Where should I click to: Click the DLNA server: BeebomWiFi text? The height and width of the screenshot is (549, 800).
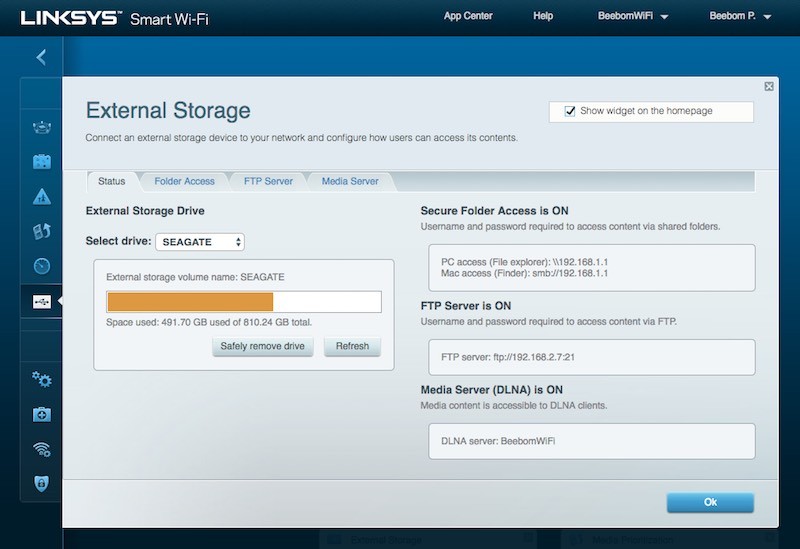498,441
